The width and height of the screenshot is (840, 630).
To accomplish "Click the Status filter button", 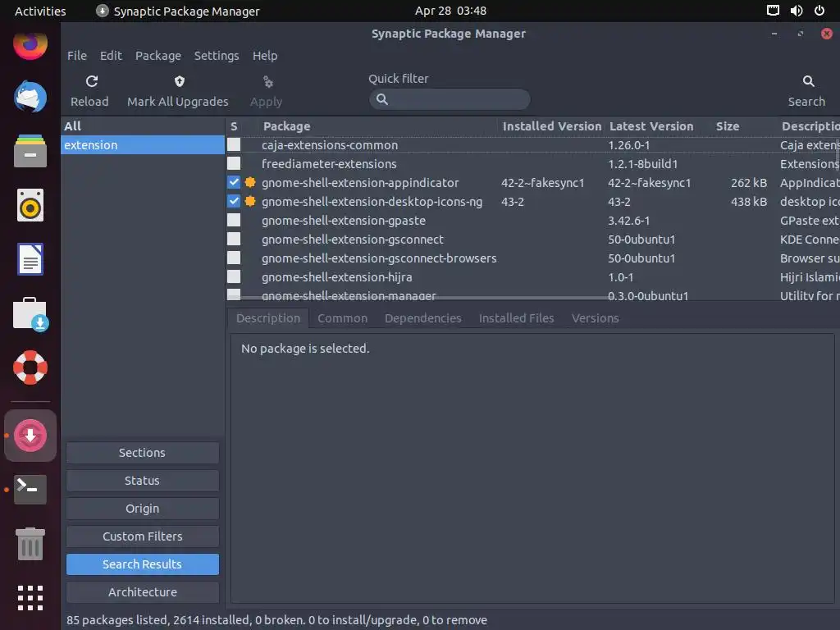I will pos(143,481).
